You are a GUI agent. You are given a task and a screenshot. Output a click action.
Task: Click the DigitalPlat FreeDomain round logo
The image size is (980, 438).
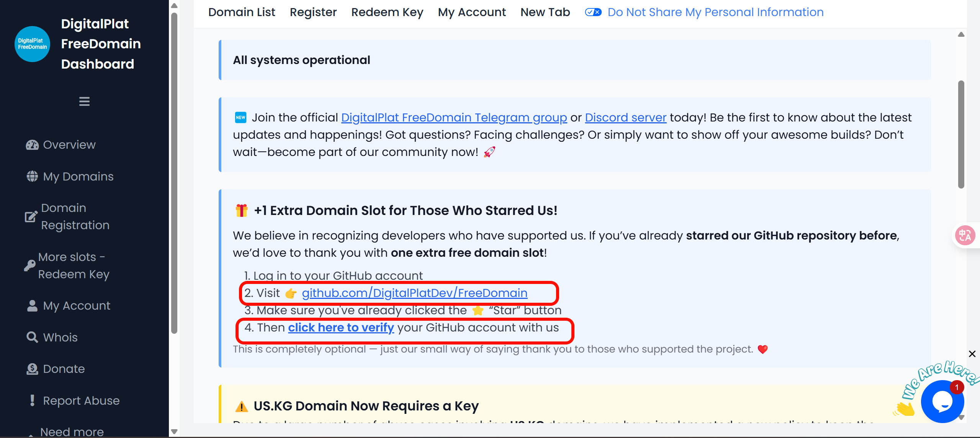(x=32, y=44)
